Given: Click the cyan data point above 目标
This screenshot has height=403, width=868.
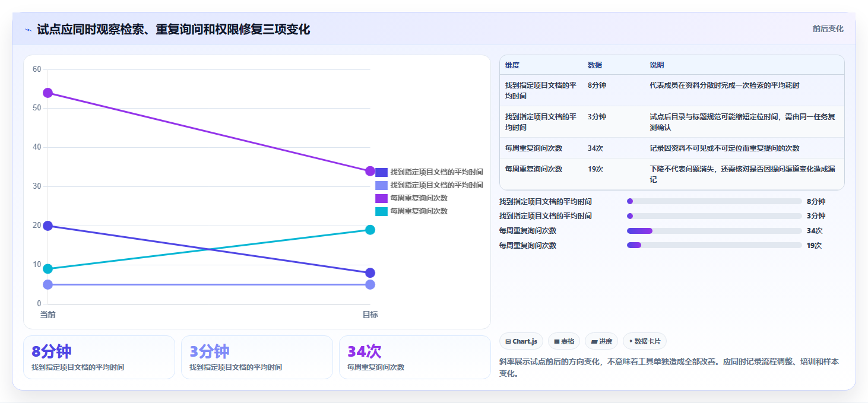Looking at the screenshot, I should click(x=370, y=230).
